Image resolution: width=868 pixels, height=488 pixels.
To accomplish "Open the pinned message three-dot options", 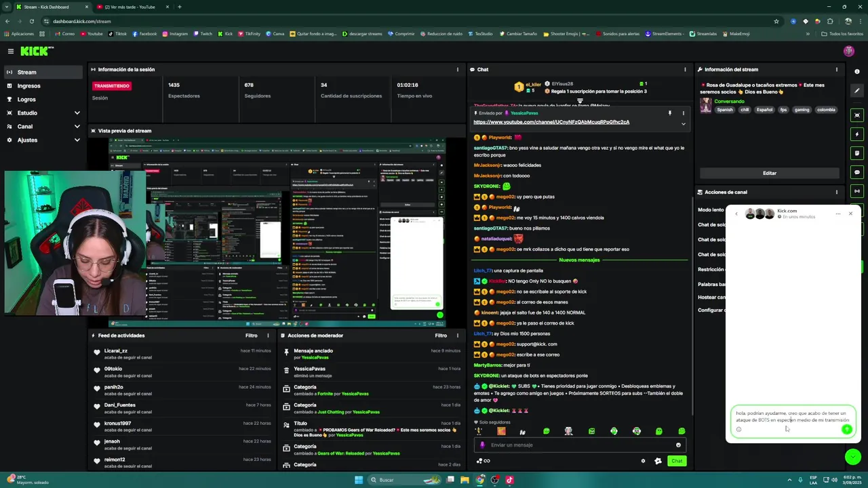I will point(683,113).
